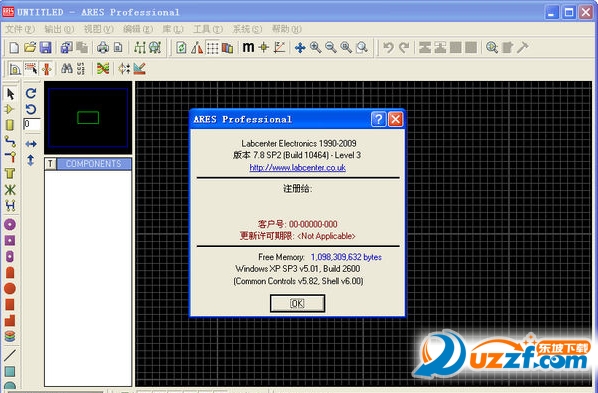Image resolution: width=598 pixels, height=393 pixels.
Task: Choose the round through-hole pad tool
Action: click(x=10, y=224)
